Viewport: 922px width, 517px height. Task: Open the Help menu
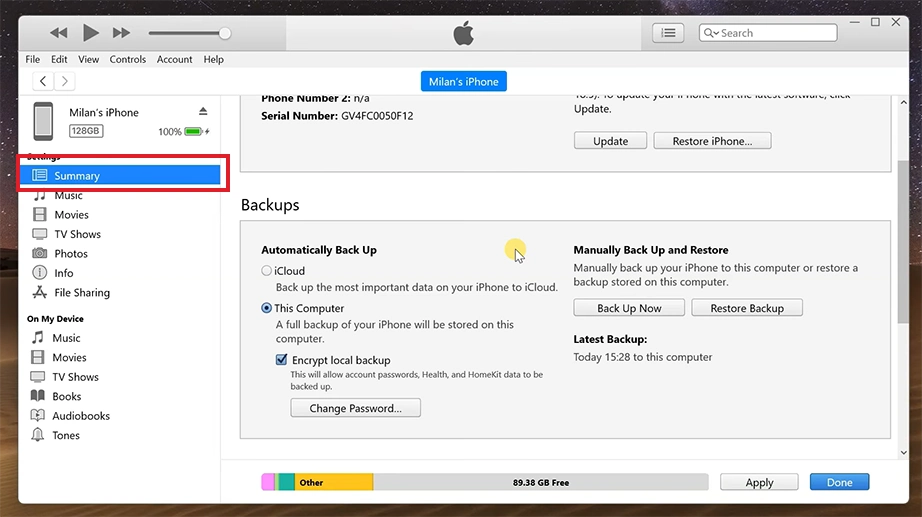coord(213,59)
